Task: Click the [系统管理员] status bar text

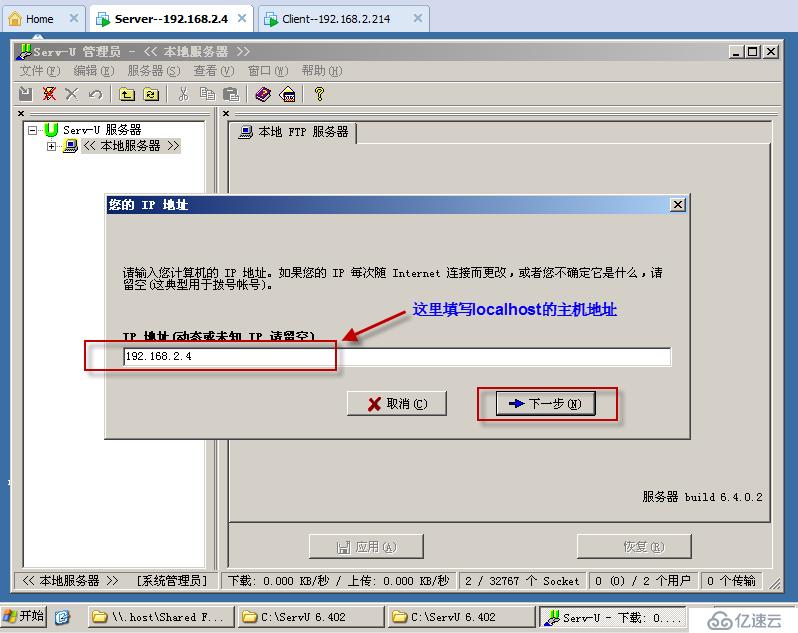Action: (x=172, y=581)
